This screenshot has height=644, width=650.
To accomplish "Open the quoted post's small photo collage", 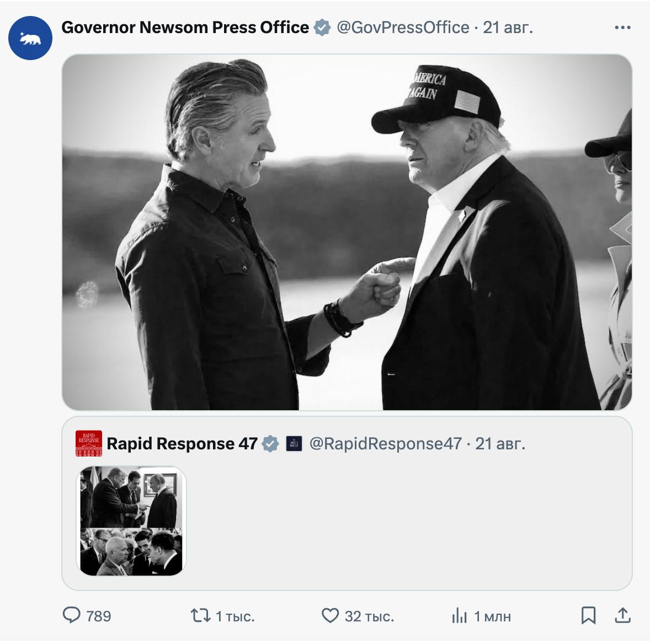I will click(131, 521).
